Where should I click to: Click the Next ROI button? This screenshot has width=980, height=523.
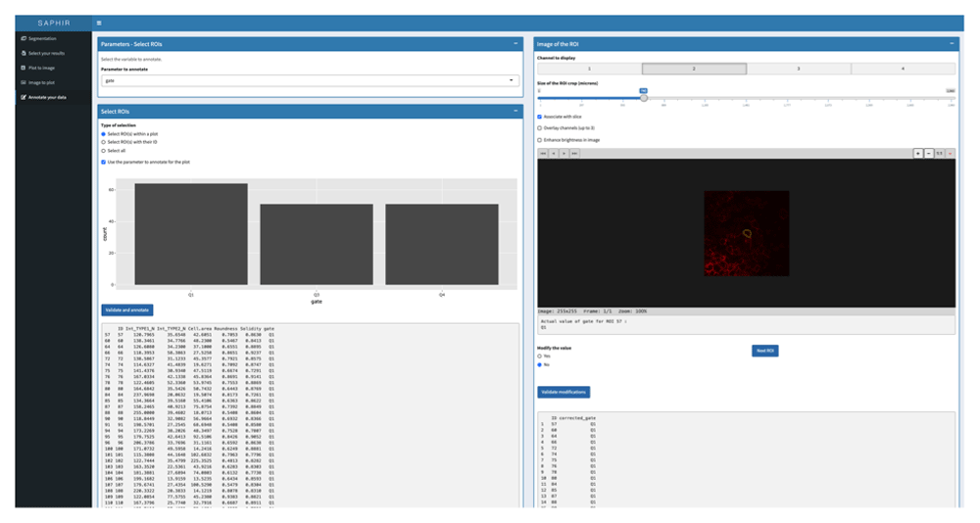[765, 350]
